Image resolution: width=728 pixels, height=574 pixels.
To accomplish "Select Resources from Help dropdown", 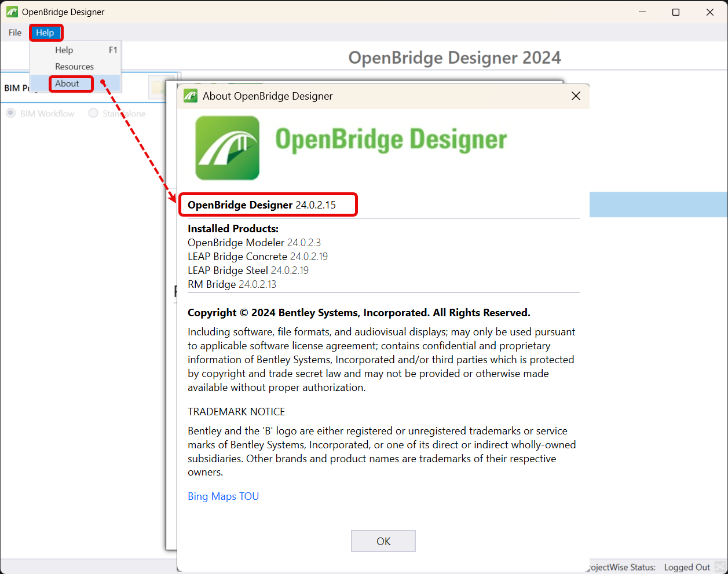I will [x=76, y=67].
